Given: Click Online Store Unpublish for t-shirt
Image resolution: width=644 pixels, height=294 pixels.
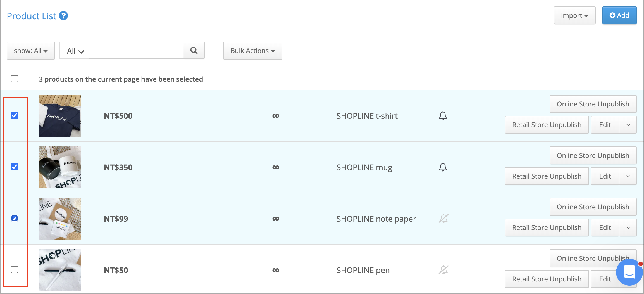Looking at the screenshot, I should (593, 104).
